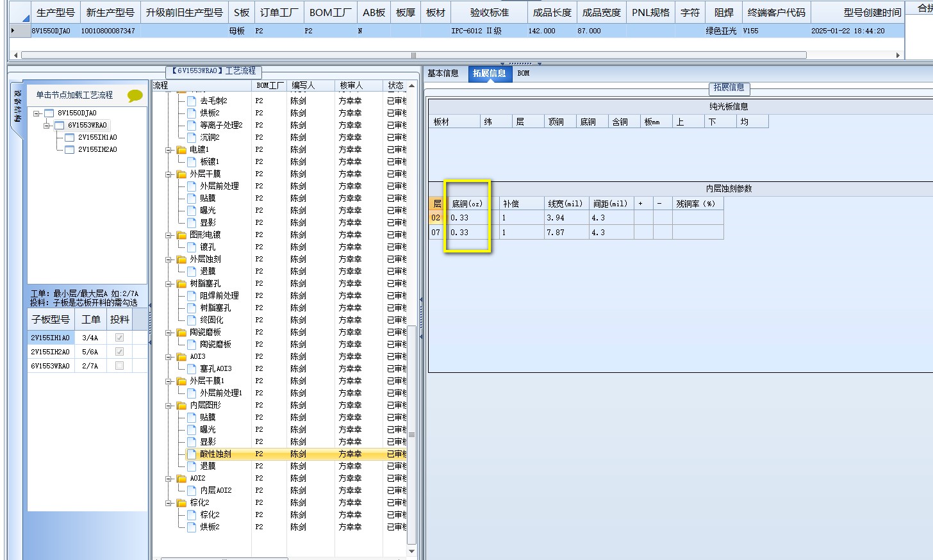Image resolution: width=933 pixels, height=560 pixels.
Task: Click the document icon beside 外层前处理
Action: pyautogui.click(x=192, y=186)
